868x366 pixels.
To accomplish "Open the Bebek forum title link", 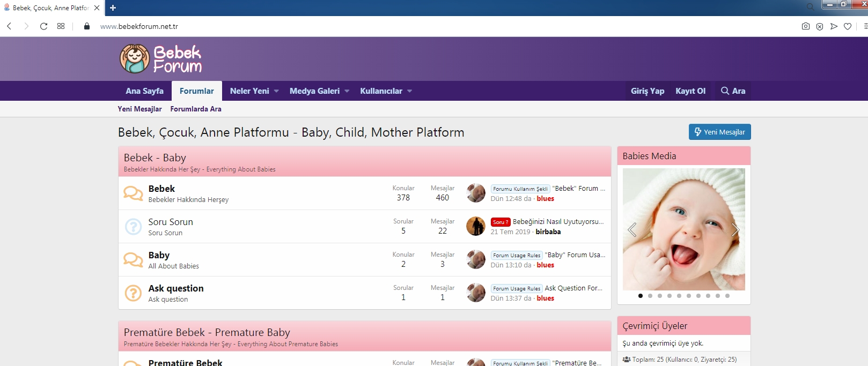I will click(x=161, y=189).
